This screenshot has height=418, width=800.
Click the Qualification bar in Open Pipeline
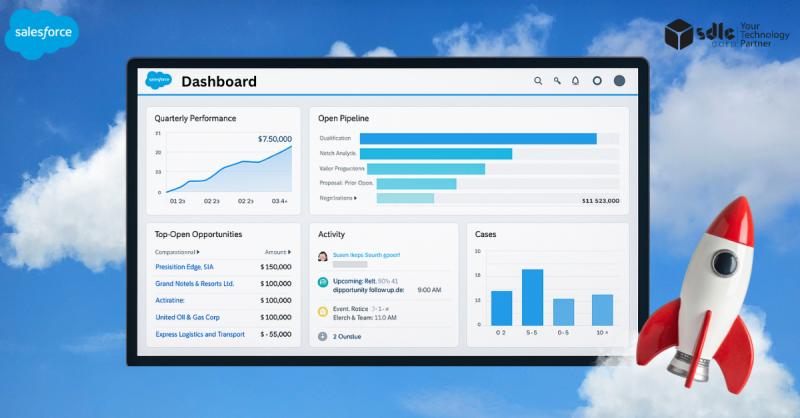click(x=478, y=139)
